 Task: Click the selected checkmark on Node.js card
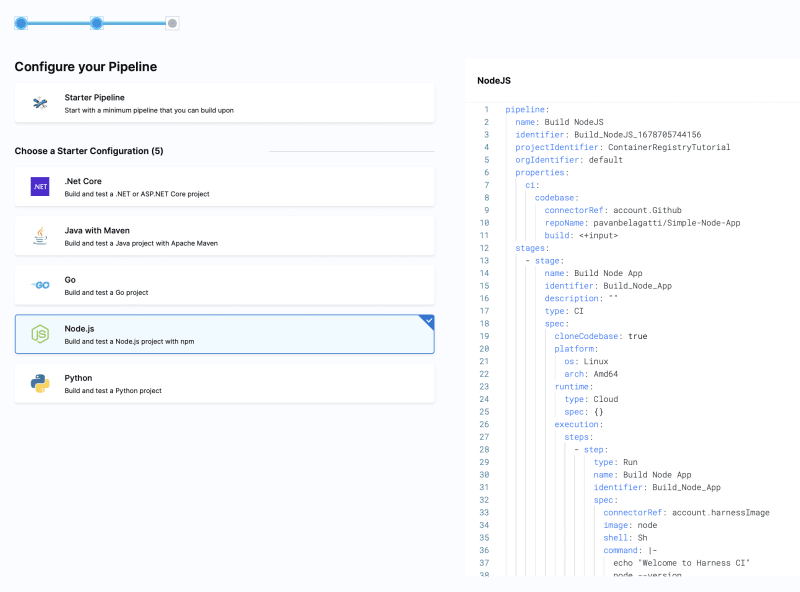coord(429,320)
